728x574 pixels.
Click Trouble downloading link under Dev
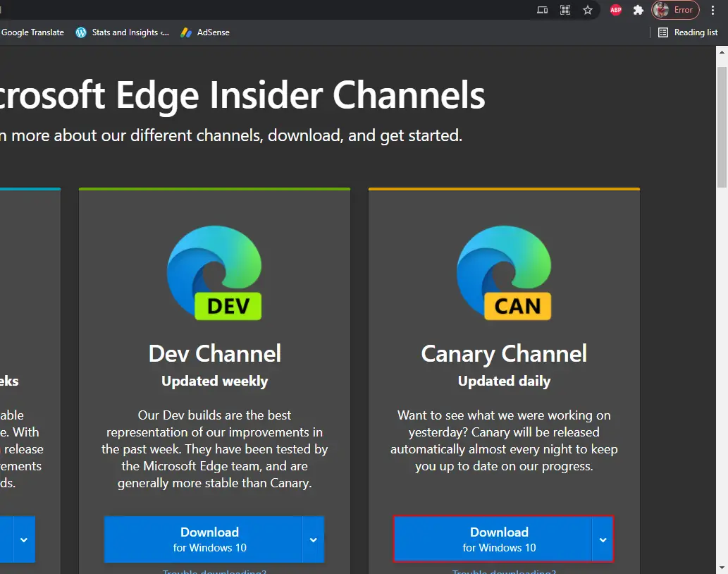click(x=214, y=571)
